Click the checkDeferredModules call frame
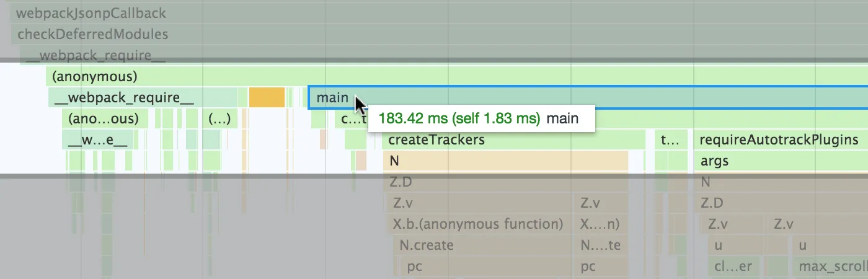The width and height of the screenshot is (868, 279). tap(92, 34)
